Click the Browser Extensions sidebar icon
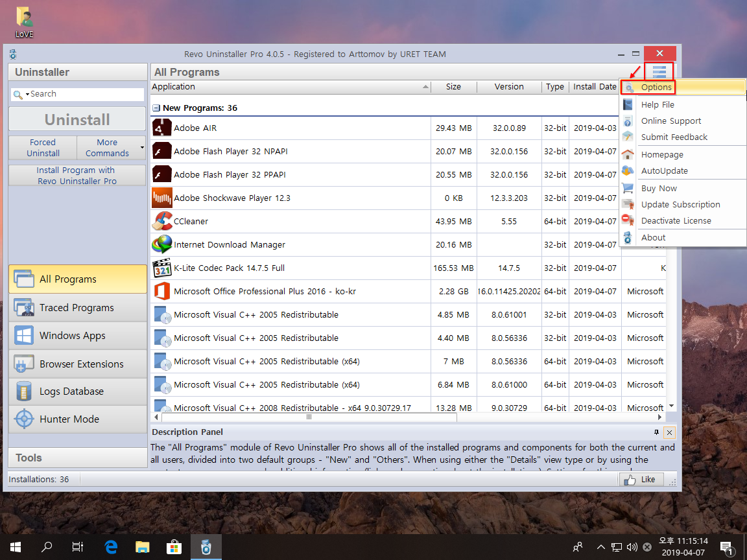Screen dimensions: 747x560 (x=24, y=364)
